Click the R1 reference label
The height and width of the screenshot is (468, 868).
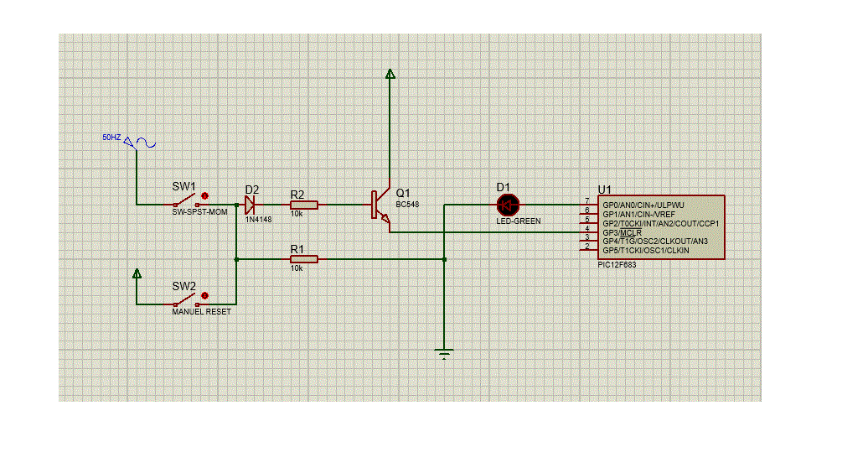(297, 249)
